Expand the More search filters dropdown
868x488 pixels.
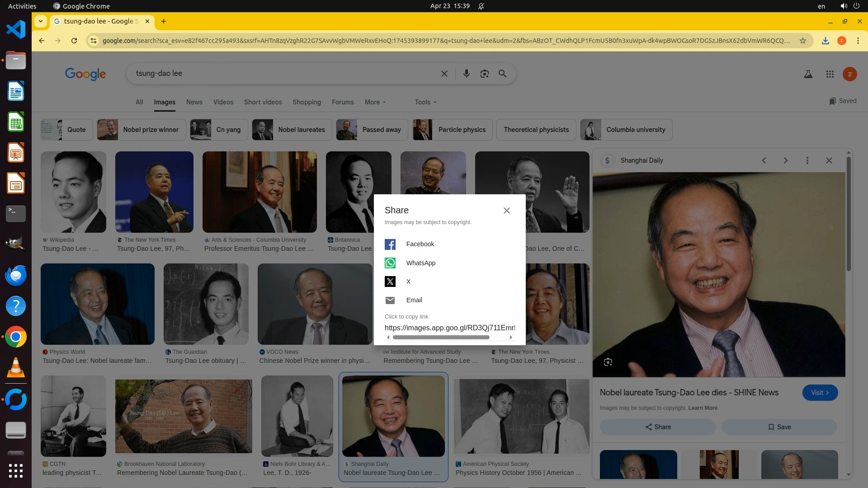click(375, 102)
